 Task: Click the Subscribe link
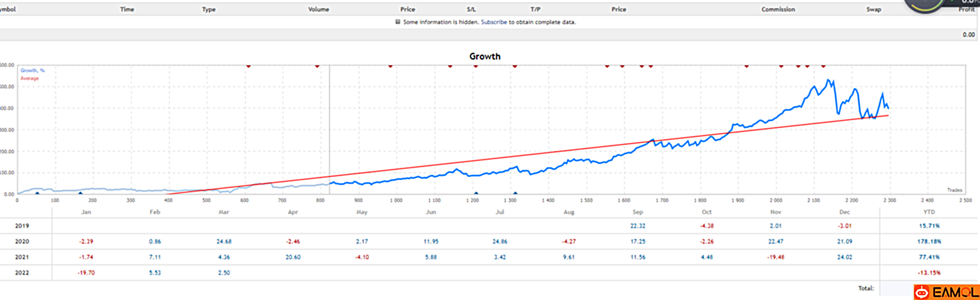[x=494, y=22]
